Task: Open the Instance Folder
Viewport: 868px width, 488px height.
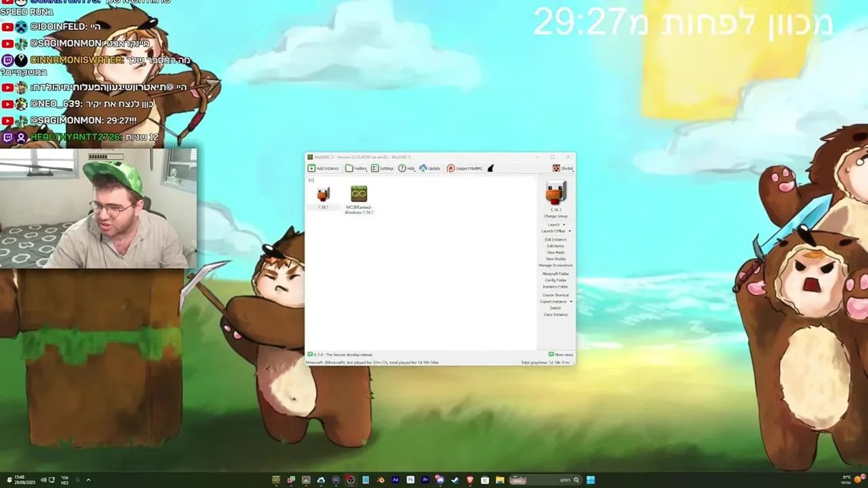Action: click(555, 287)
